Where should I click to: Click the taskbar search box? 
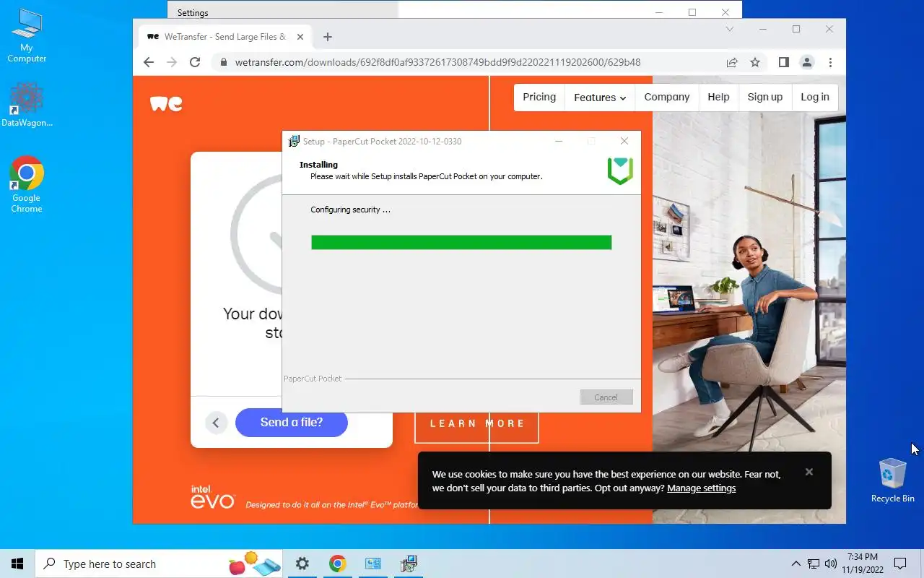coord(160,564)
